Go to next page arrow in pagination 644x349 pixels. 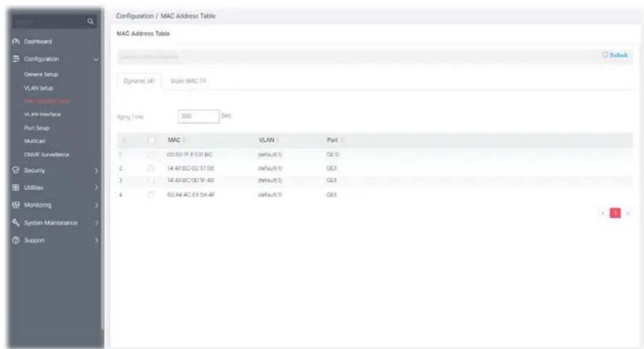[628, 213]
